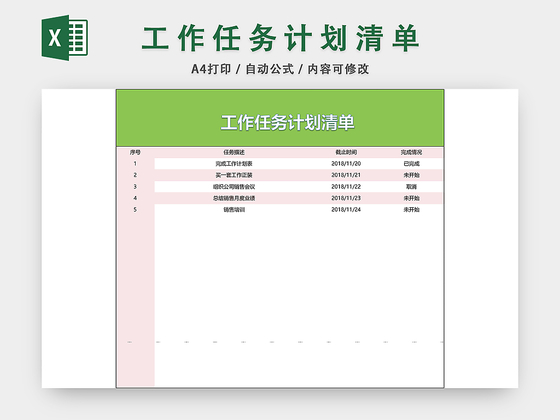
Task: Click the status cell 取消
Action: (411, 186)
